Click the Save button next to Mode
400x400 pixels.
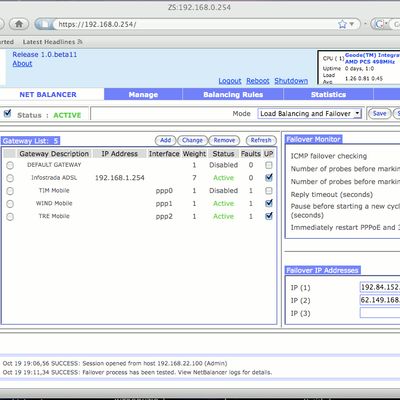pos(379,114)
